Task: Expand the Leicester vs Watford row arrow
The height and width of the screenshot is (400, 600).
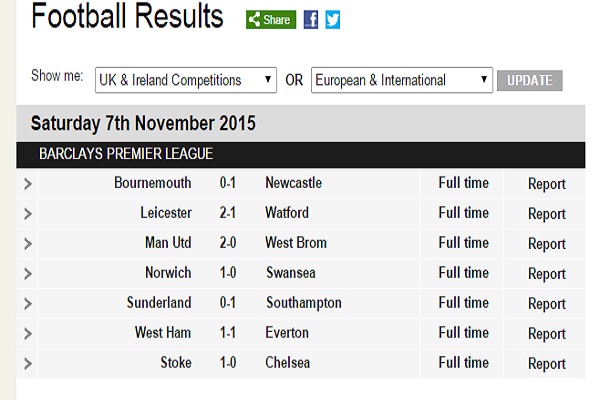Action: (28, 214)
